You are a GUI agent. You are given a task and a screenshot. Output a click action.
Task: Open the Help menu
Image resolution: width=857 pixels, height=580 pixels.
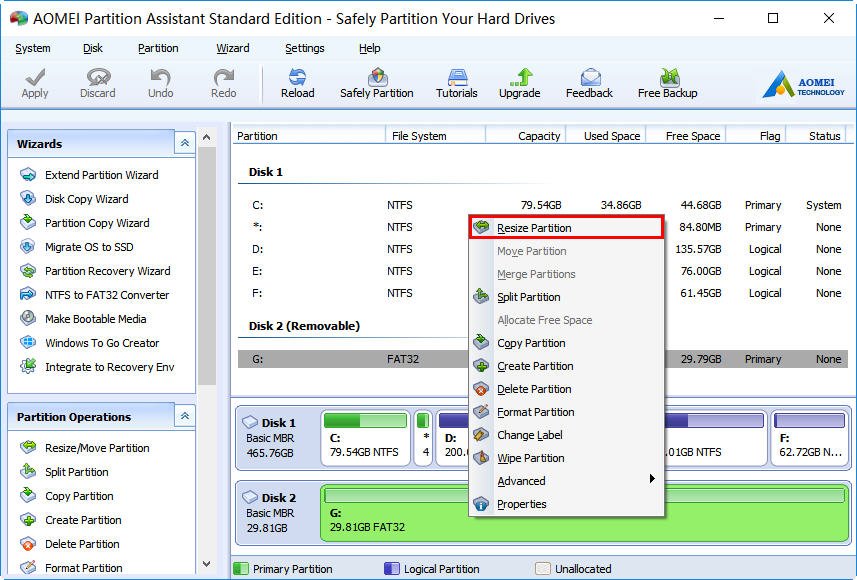click(x=369, y=48)
